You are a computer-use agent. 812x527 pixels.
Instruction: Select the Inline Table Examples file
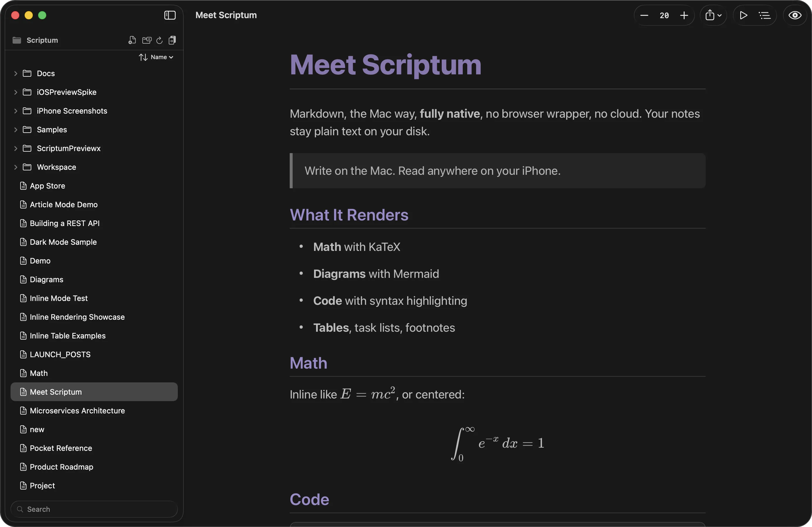[x=94, y=336]
